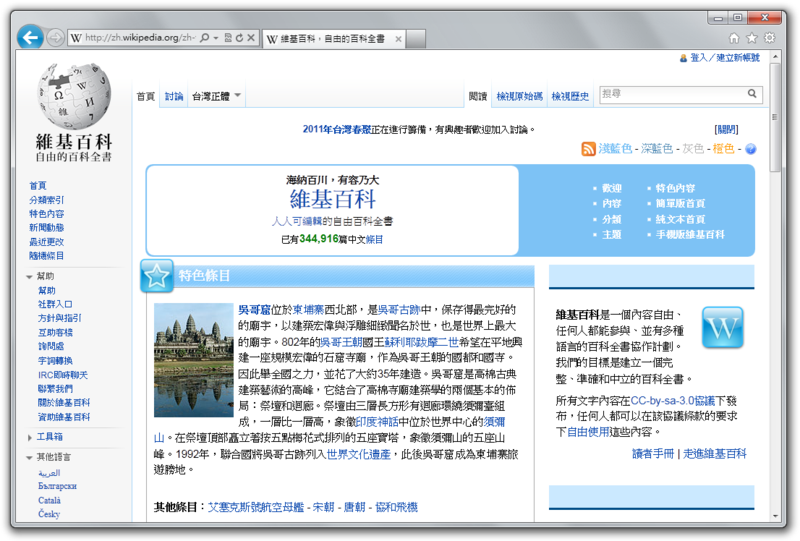Image resolution: width=800 pixels, height=541 pixels.
Task: Click the Български language link
Action: [x=57, y=486]
